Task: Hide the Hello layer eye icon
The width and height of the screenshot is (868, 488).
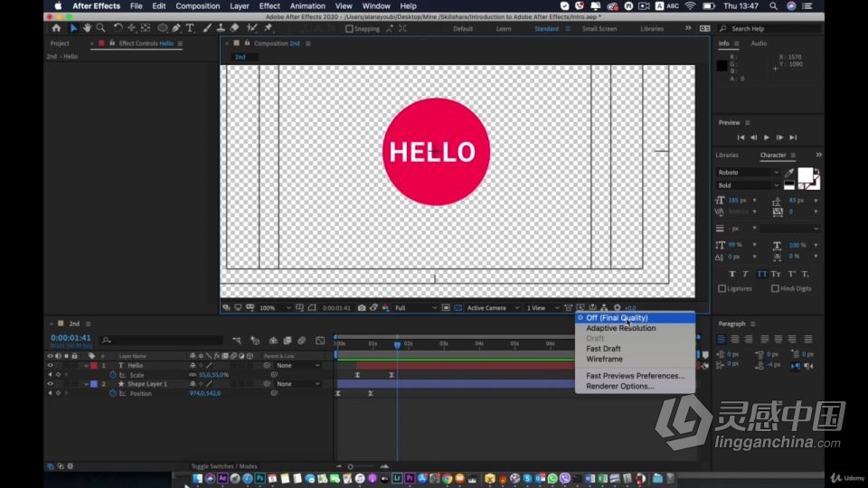Action: pyautogui.click(x=50, y=365)
